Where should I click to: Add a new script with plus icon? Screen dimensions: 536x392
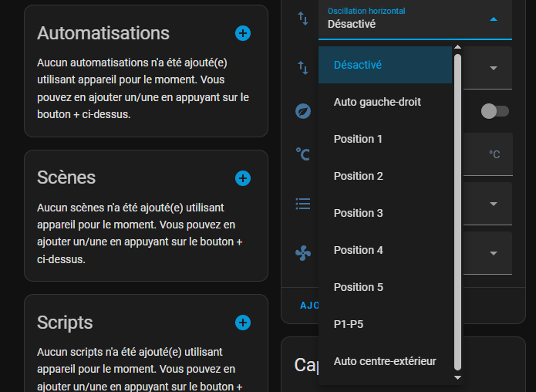click(243, 323)
